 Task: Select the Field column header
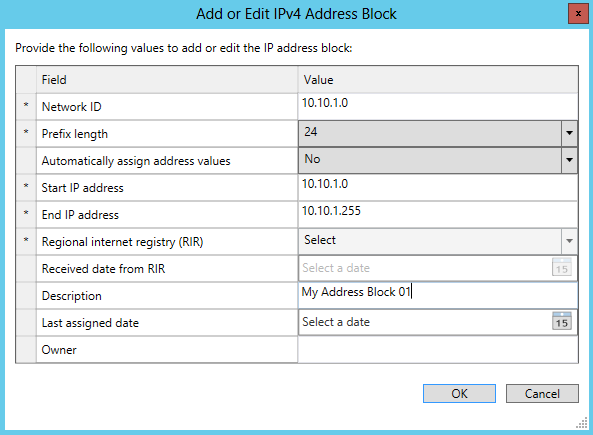click(x=167, y=79)
